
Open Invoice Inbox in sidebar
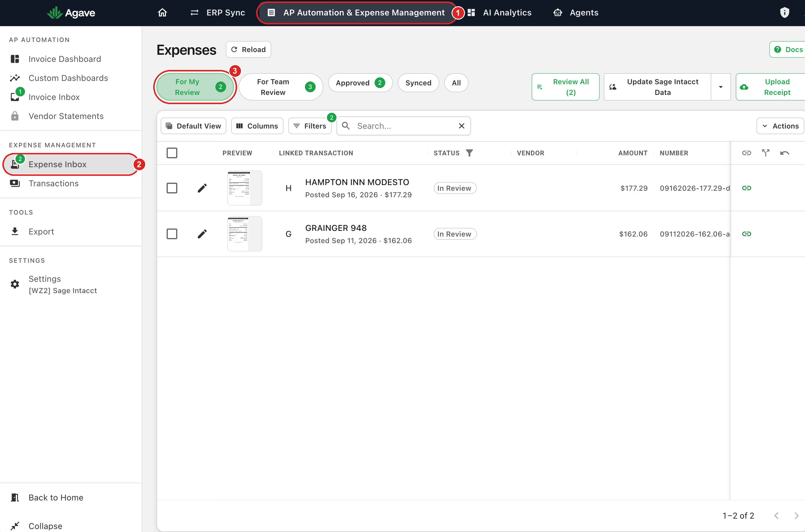pyautogui.click(x=71, y=97)
